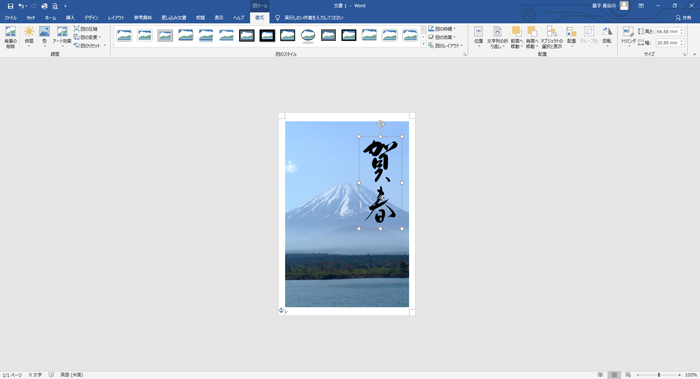Switch to Read Mode view in the status bar
700x379 pixels.
point(600,375)
